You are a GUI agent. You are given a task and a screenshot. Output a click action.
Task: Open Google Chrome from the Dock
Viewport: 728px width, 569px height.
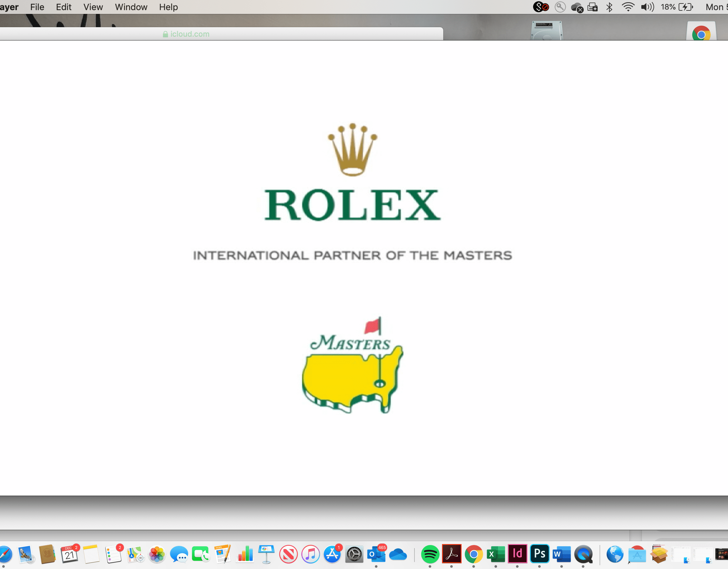[474, 554]
